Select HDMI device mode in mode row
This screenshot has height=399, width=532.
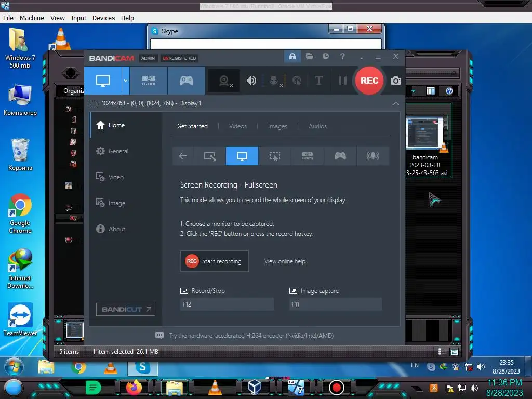pos(307,156)
